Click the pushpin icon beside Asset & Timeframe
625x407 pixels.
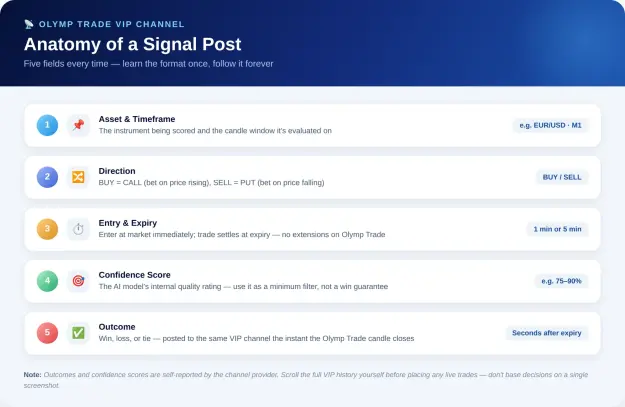tap(78, 125)
